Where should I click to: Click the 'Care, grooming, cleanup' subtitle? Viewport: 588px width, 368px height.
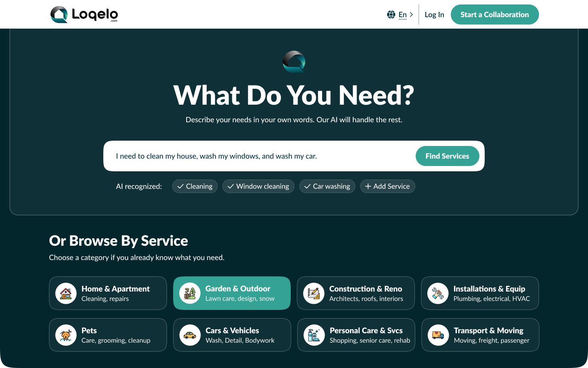tap(116, 341)
